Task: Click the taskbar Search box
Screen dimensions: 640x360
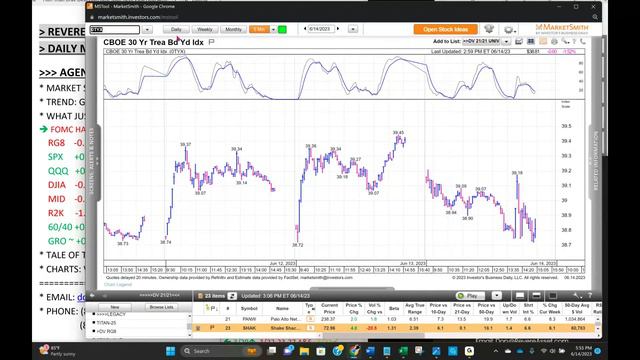Action: (x=221, y=351)
